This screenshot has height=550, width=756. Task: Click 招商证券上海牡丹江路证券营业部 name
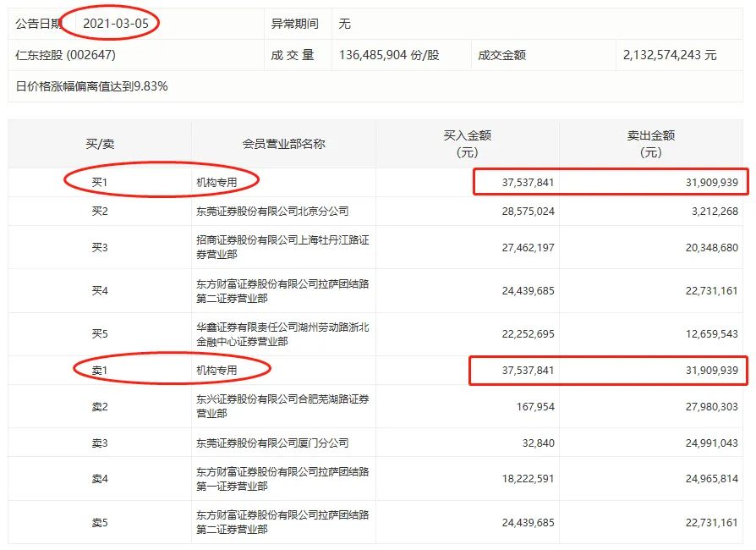(x=282, y=247)
